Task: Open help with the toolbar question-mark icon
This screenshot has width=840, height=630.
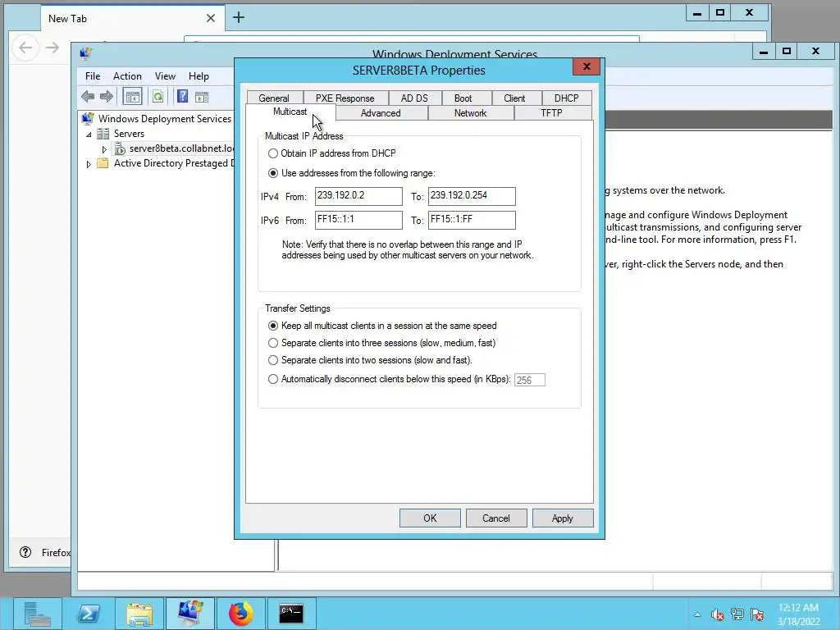Action: tap(183, 97)
